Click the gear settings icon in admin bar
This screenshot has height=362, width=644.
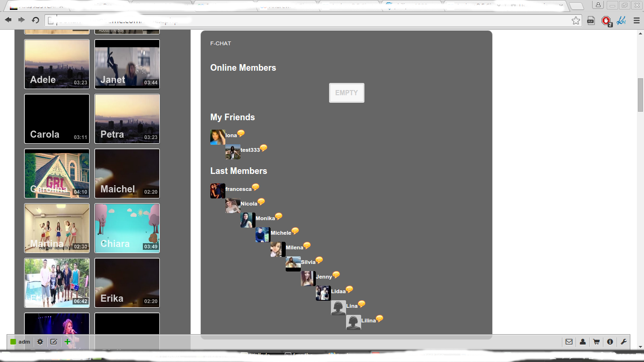[x=40, y=342]
